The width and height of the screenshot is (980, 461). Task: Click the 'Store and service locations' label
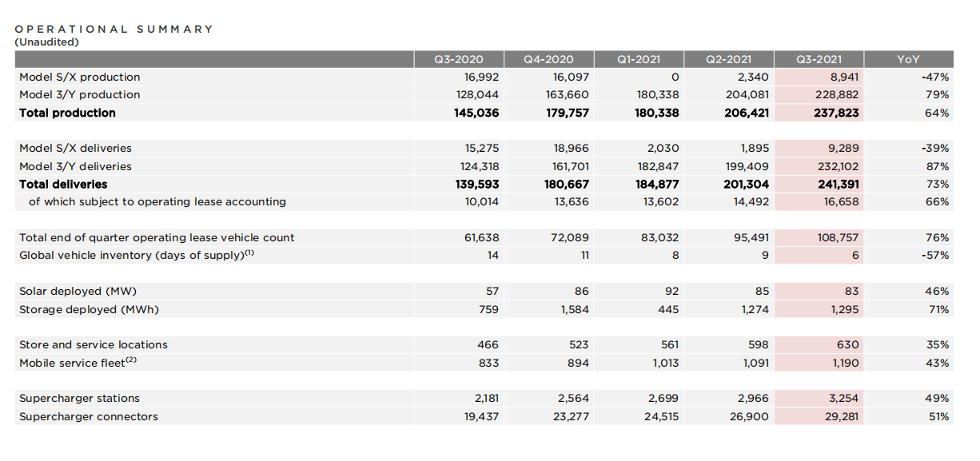point(94,344)
